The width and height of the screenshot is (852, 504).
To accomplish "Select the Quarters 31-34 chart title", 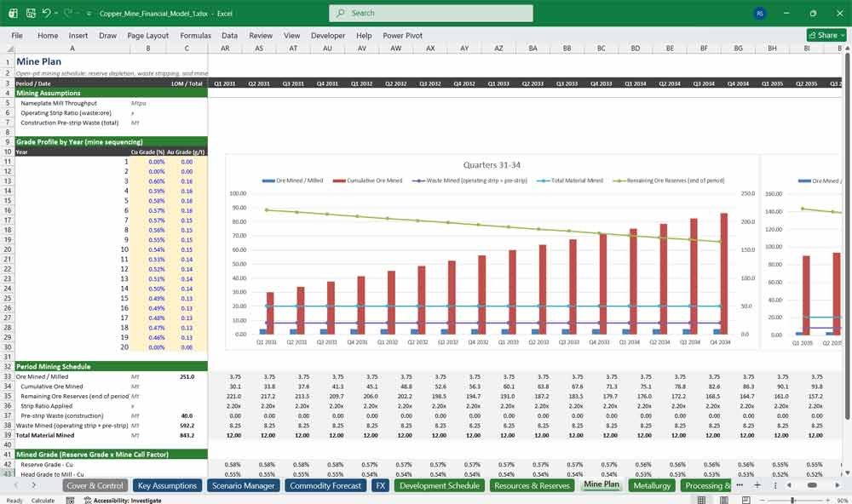I will coord(492,165).
